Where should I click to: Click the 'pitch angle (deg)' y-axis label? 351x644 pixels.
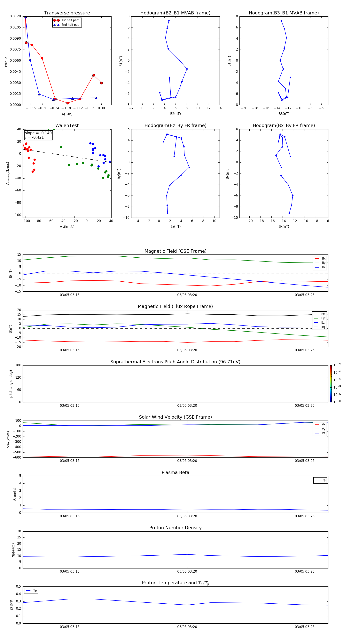11,384
